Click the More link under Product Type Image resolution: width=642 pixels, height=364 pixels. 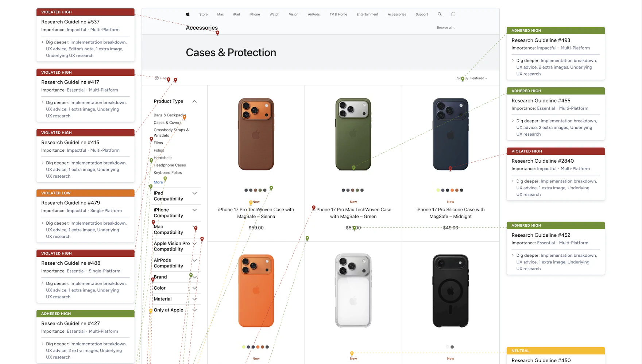(158, 182)
